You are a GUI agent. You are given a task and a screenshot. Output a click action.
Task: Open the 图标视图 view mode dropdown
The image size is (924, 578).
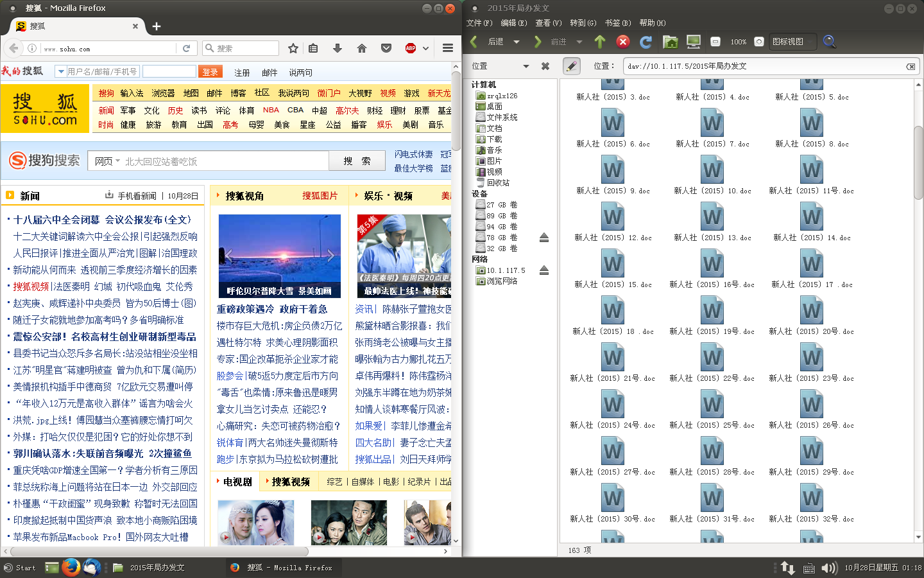tap(792, 42)
